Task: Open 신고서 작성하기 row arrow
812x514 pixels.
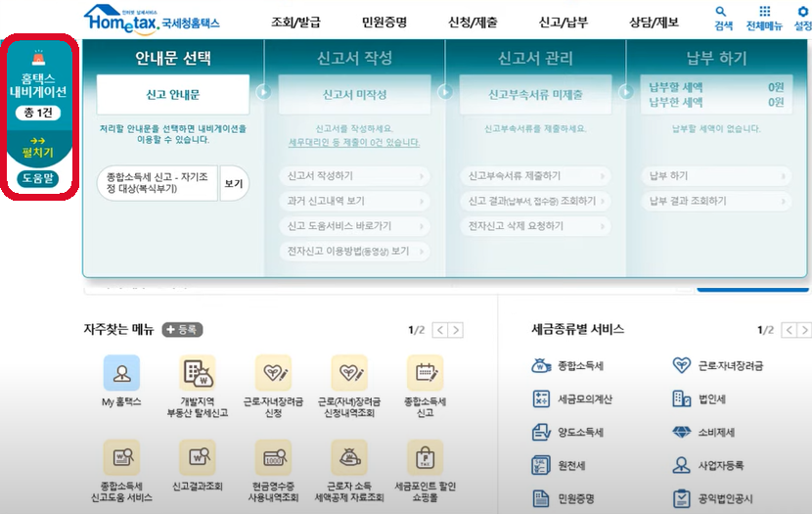Action: [422, 176]
